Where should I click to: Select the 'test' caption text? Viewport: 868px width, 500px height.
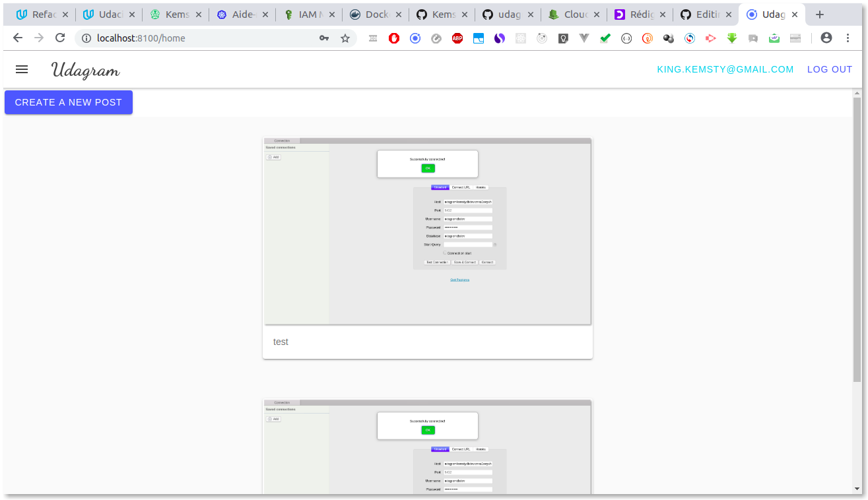[281, 342]
